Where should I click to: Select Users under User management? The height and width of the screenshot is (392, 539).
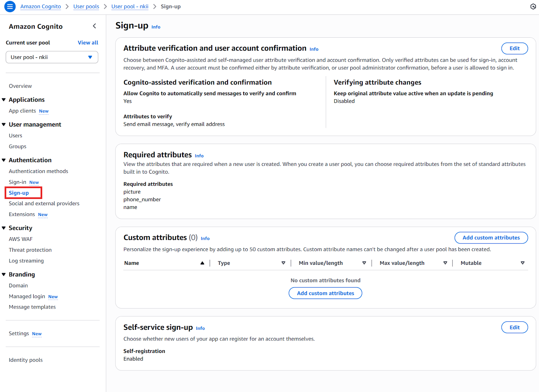point(15,136)
